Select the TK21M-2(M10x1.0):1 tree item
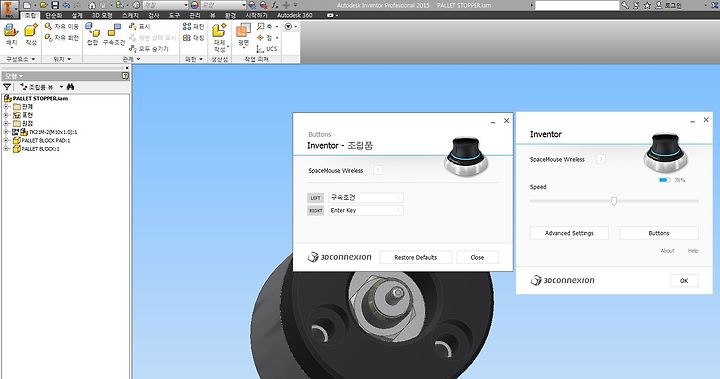This screenshot has height=379, width=720. tap(53, 132)
